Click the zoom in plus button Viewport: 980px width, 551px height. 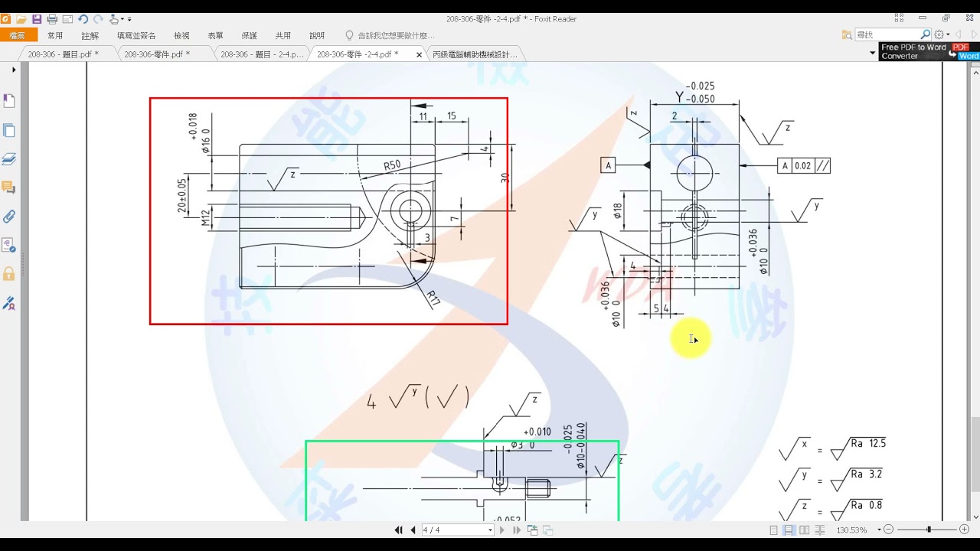pos(964,530)
